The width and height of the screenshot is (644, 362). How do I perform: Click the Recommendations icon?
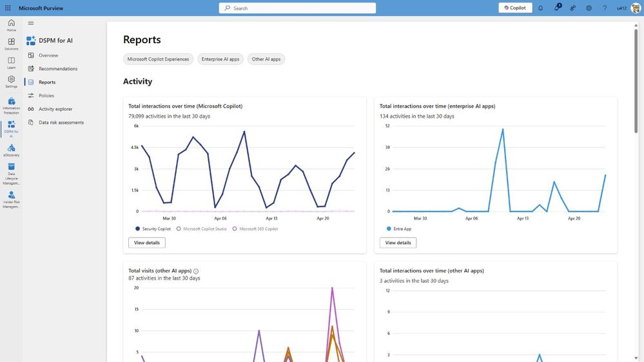31,68
